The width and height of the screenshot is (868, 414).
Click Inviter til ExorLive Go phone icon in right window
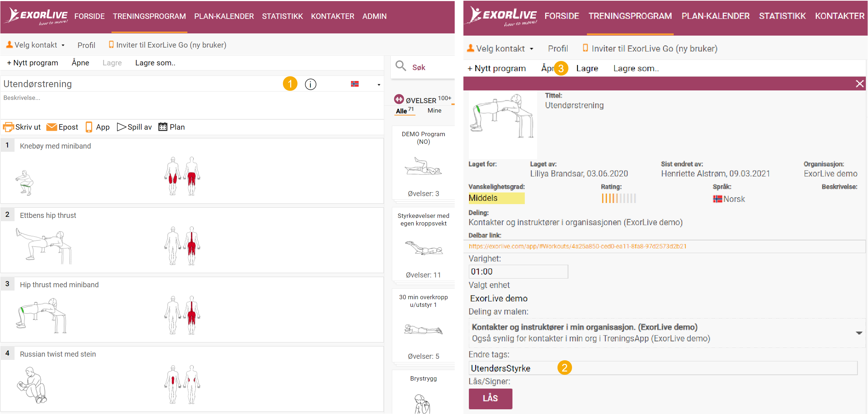(x=585, y=48)
